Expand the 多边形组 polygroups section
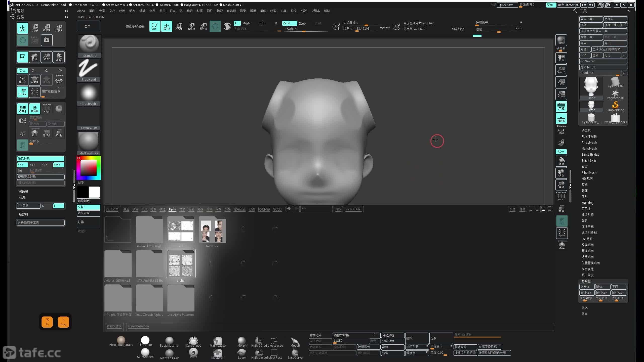The height and width of the screenshot is (362, 644). point(587,215)
